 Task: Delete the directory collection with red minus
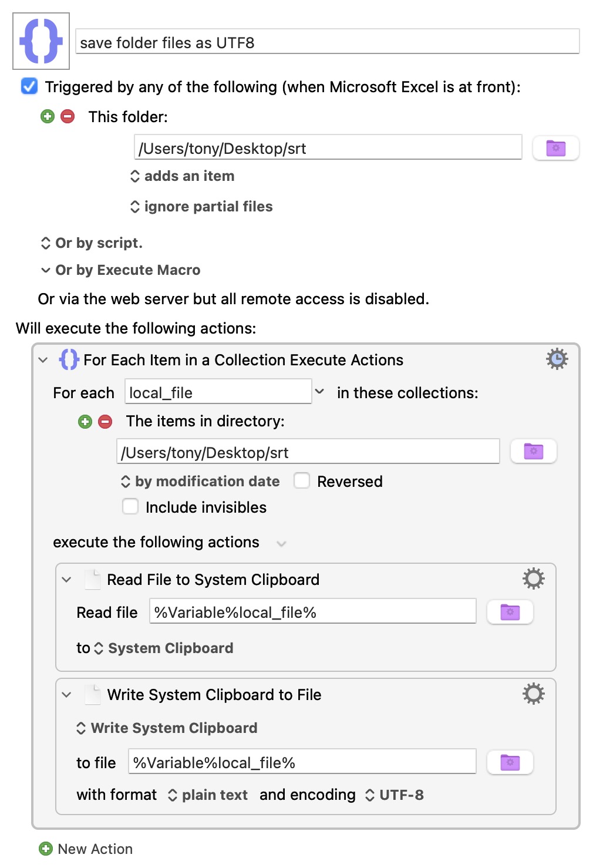[x=105, y=422]
